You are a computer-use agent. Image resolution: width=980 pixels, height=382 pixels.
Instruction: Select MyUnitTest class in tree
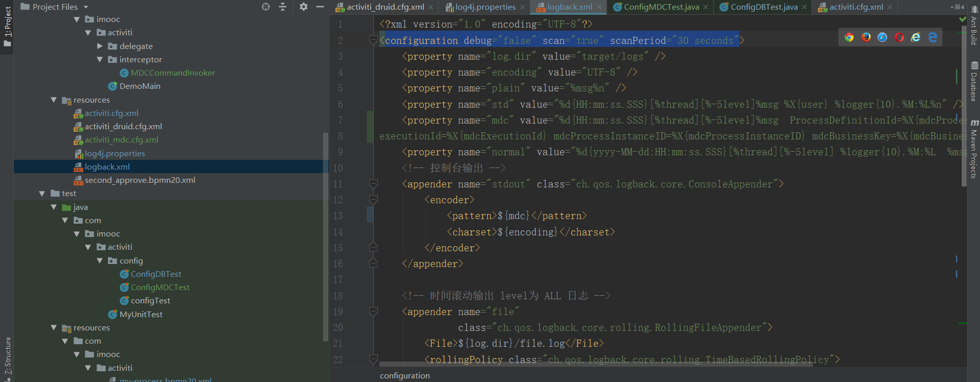click(x=141, y=315)
